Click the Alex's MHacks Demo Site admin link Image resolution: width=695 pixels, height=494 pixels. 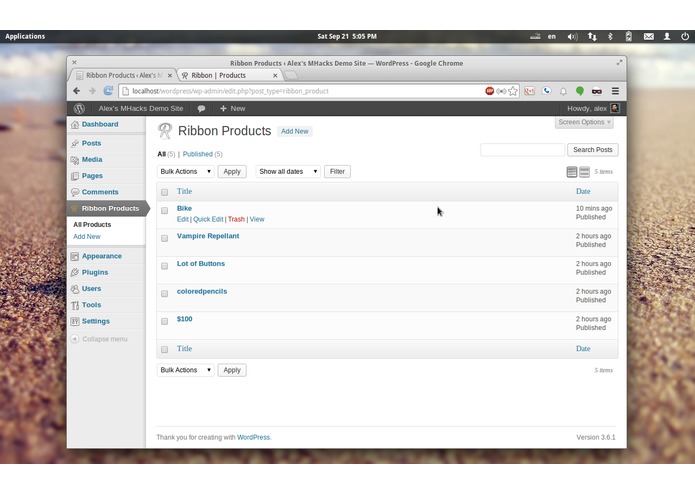click(141, 109)
